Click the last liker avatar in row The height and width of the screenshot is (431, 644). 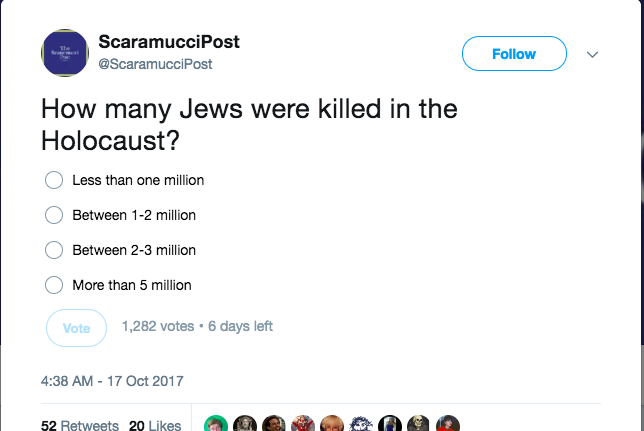tap(448, 424)
